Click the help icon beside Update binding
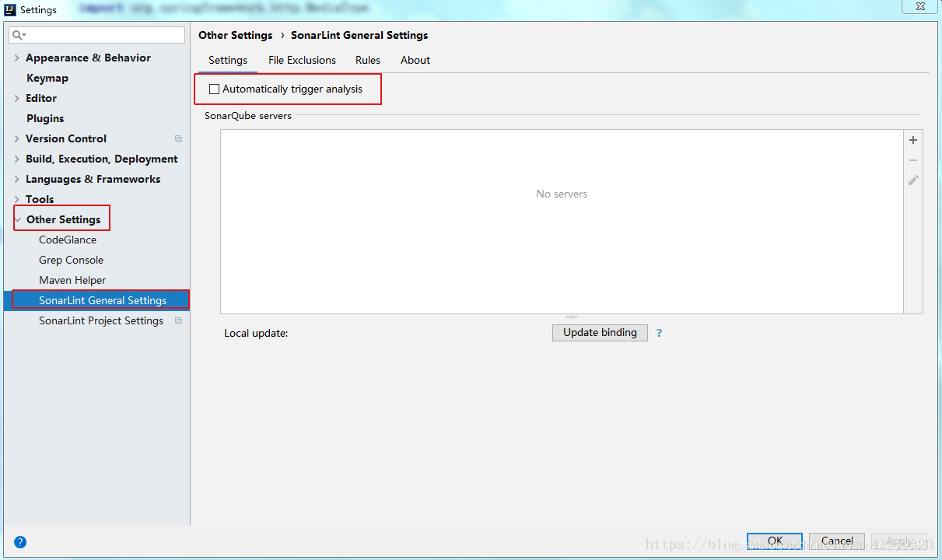The width and height of the screenshot is (942, 560). (x=659, y=333)
